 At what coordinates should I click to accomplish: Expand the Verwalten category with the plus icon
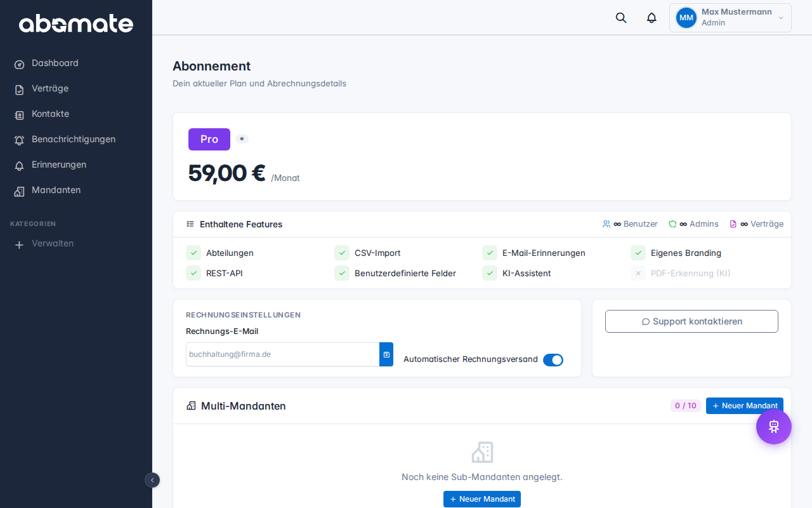point(19,244)
